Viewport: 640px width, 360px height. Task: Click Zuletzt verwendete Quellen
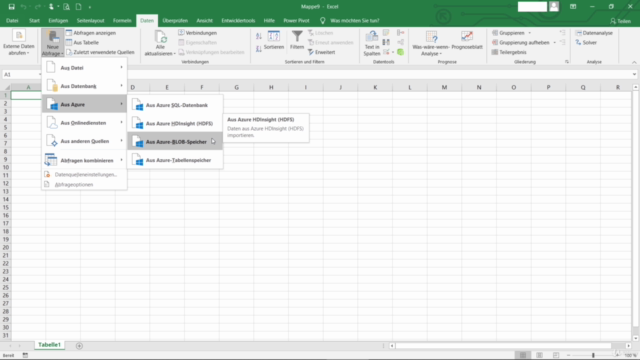[100, 52]
